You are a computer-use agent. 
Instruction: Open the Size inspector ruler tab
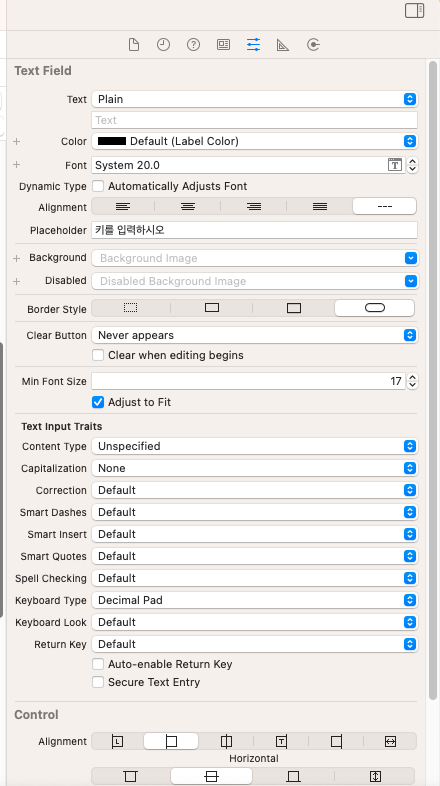(283, 45)
